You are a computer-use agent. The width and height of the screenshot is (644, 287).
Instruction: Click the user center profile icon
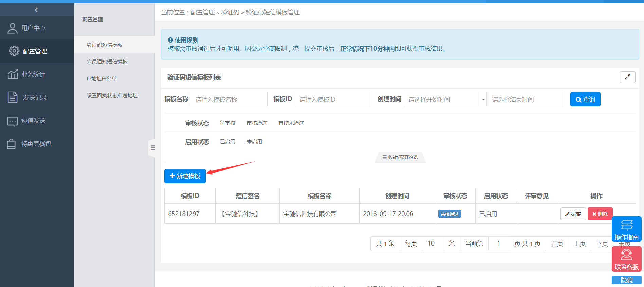click(13, 28)
